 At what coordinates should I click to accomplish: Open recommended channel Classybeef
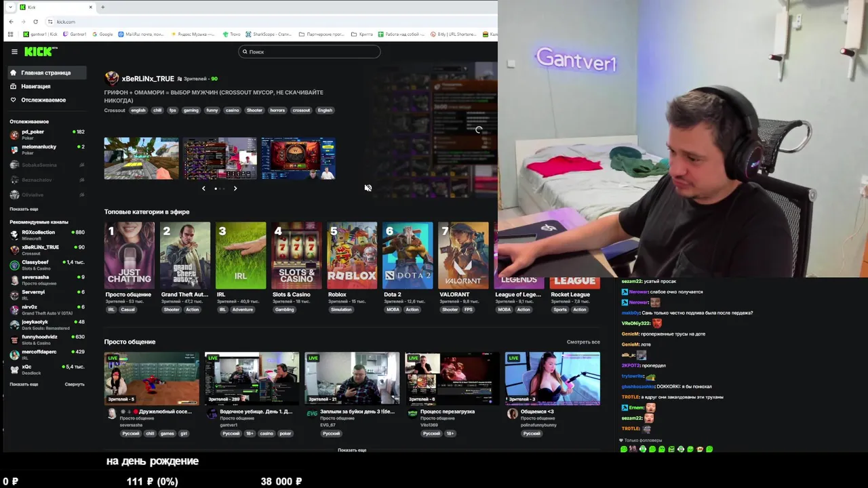[x=47, y=264]
